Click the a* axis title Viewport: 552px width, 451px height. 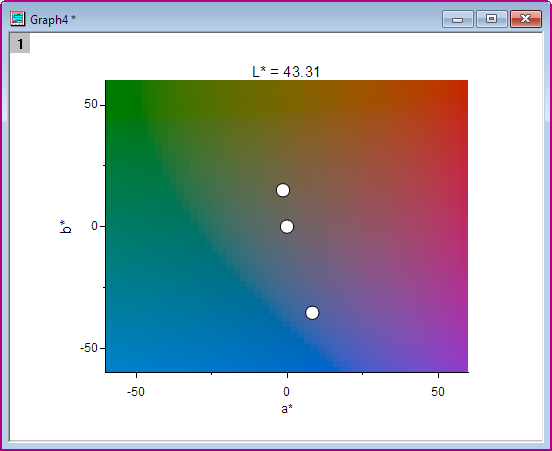coord(287,409)
